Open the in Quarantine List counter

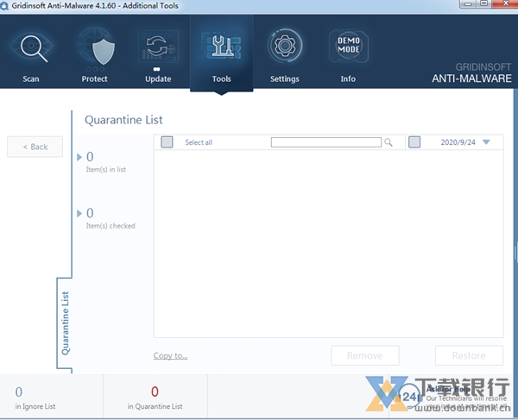(x=155, y=398)
